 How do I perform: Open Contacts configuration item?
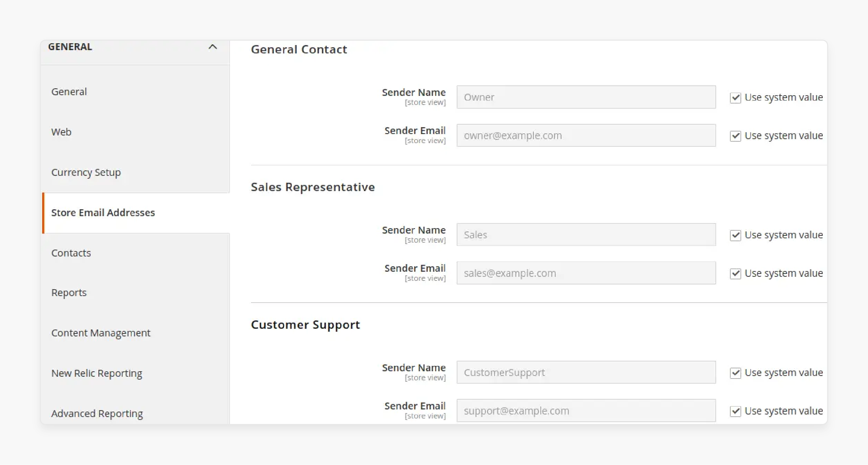coord(71,253)
